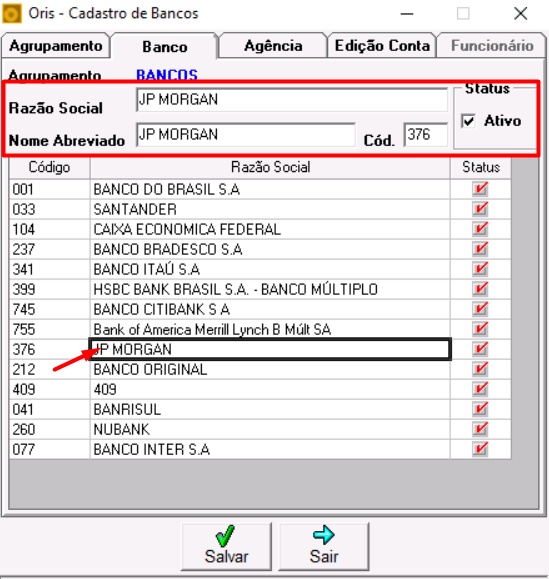Image resolution: width=549 pixels, height=579 pixels.
Task: Click the Funcionário tab
Action: coord(492,46)
